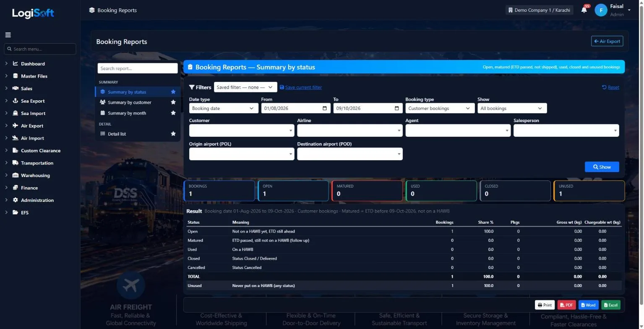The image size is (644, 329).
Task: Toggle favorite star for Summary by customer
Action: pyautogui.click(x=173, y=102)
